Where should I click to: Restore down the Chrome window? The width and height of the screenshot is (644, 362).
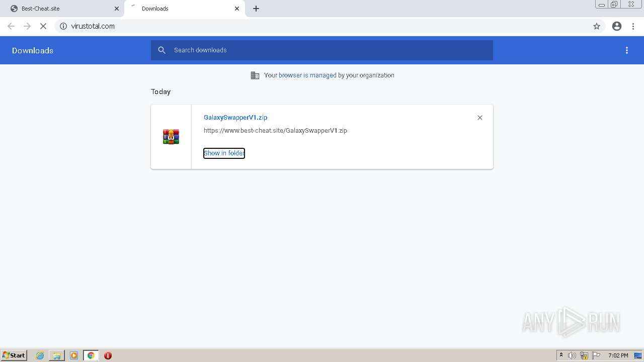click(x=614, y=4)
